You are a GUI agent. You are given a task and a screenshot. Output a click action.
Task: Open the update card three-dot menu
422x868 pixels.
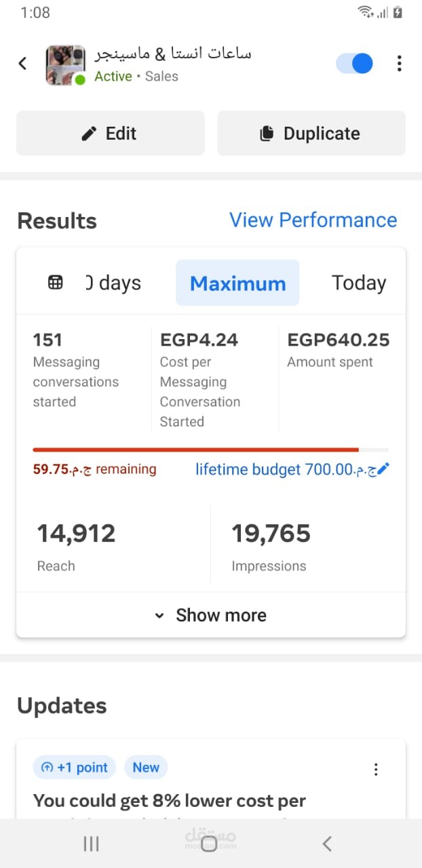(376, 769)
